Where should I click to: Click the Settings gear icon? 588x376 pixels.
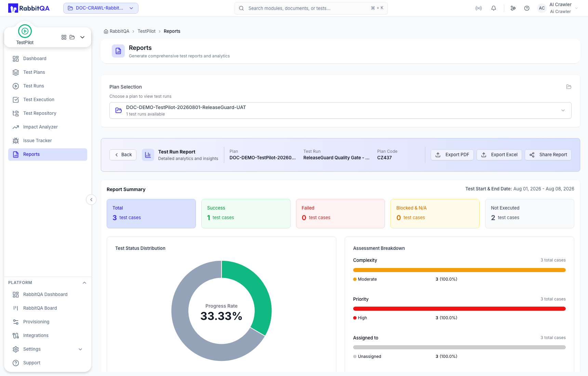(x=16, y=349)
